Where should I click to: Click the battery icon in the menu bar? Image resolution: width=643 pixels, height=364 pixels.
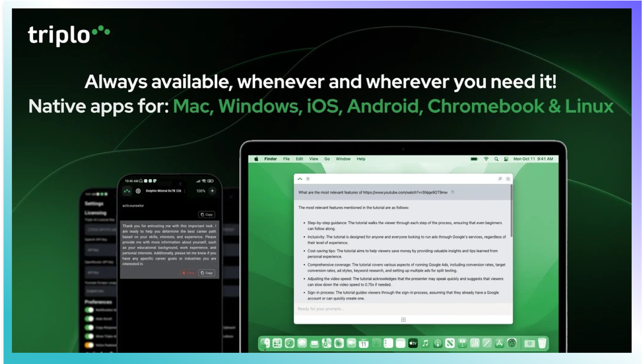click(474, 159)
